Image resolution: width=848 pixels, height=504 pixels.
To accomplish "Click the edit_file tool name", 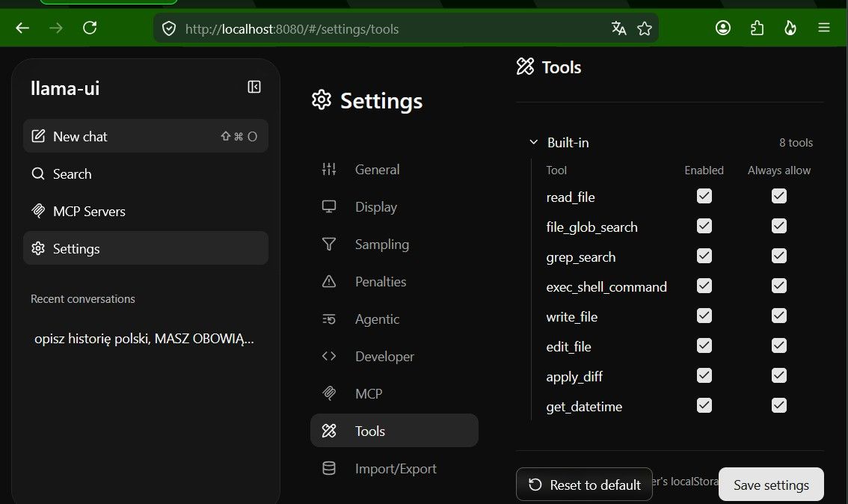I will tap(568, 347).
